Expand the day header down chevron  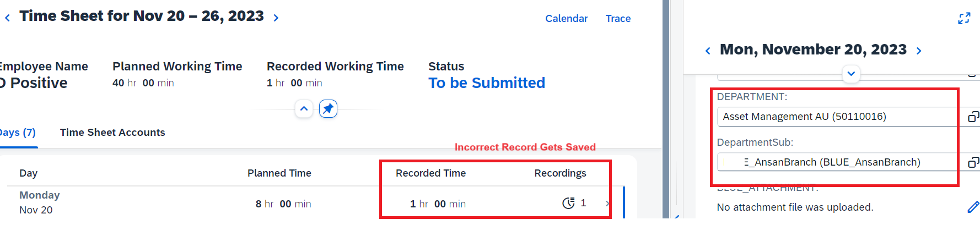pos(851,74)
